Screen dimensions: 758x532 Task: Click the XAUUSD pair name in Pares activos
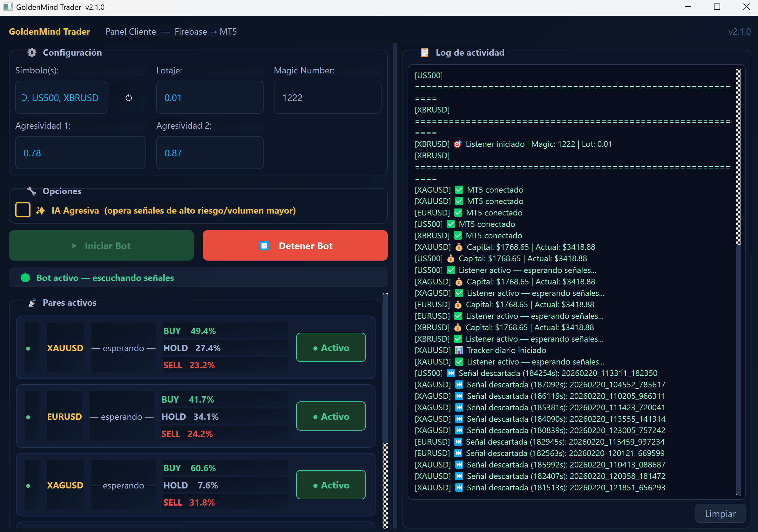65,348
